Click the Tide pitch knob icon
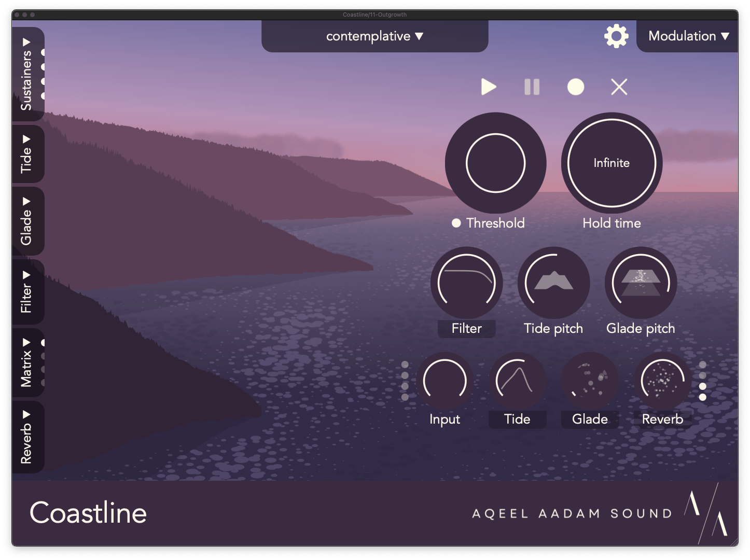The image size is (750, 560). click(x=553, y=283)
